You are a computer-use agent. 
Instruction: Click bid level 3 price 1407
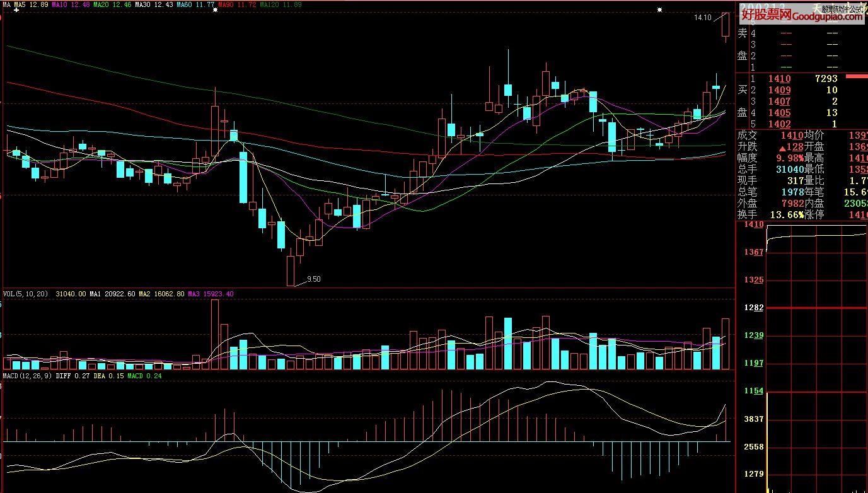click(779, 101)
